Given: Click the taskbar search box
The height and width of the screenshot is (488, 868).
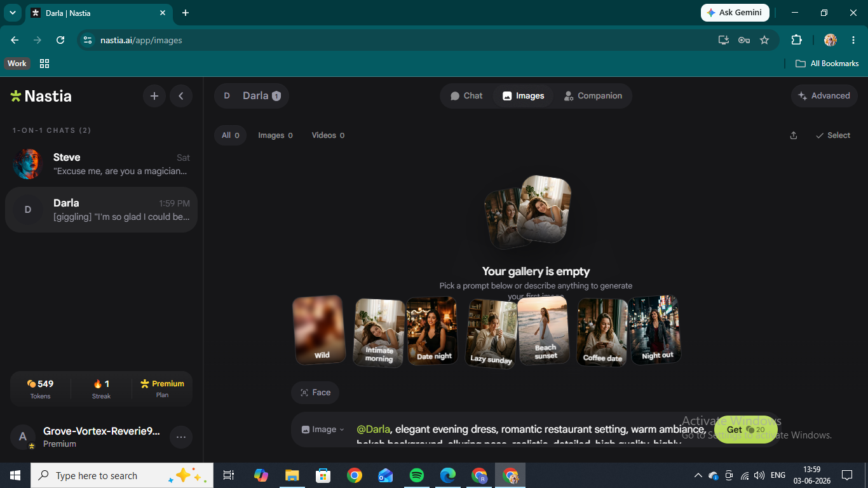Looking at the screenshot, I should coord(122,475).
